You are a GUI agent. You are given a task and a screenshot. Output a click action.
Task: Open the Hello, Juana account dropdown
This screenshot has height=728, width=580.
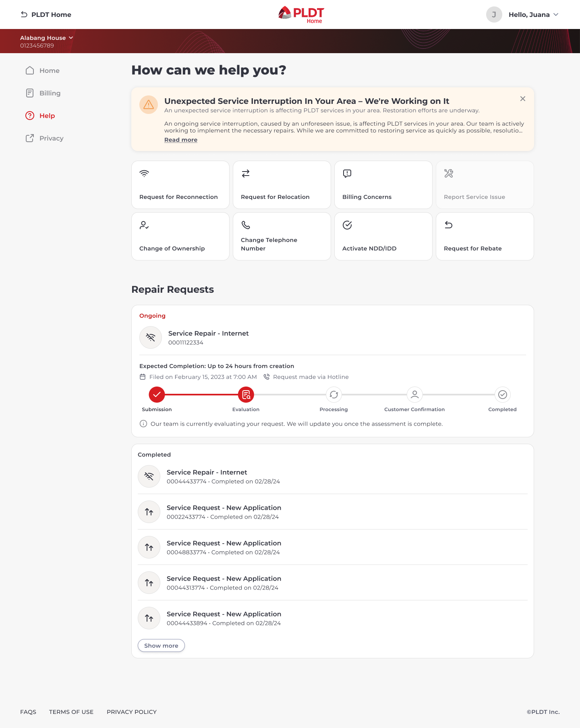534,14
